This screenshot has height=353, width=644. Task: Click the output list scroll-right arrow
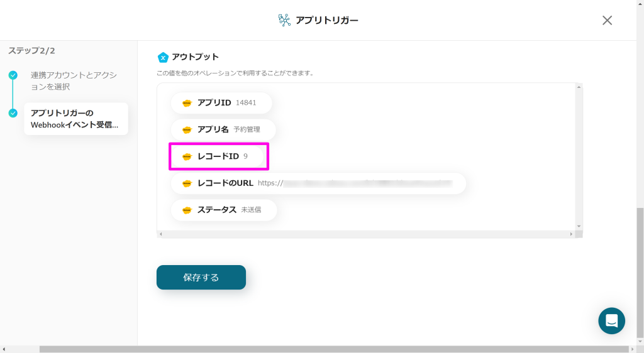pyautogui.click(x=571, y=234)
